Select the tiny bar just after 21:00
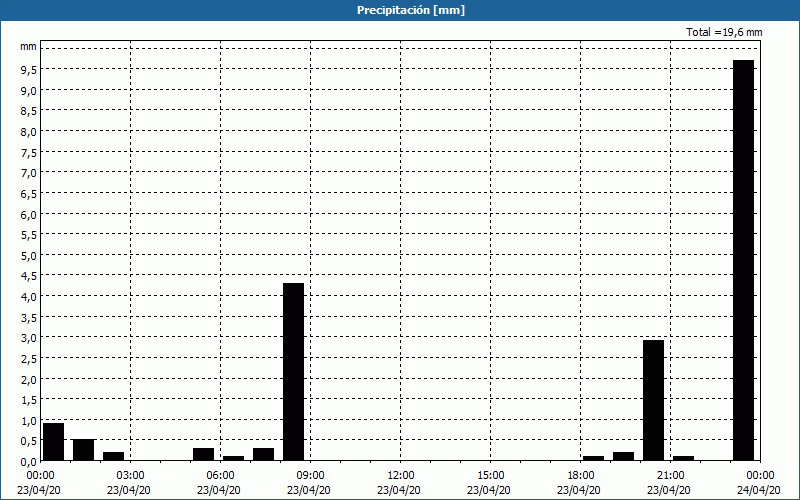Screen dimensions: 800x500 684,458
